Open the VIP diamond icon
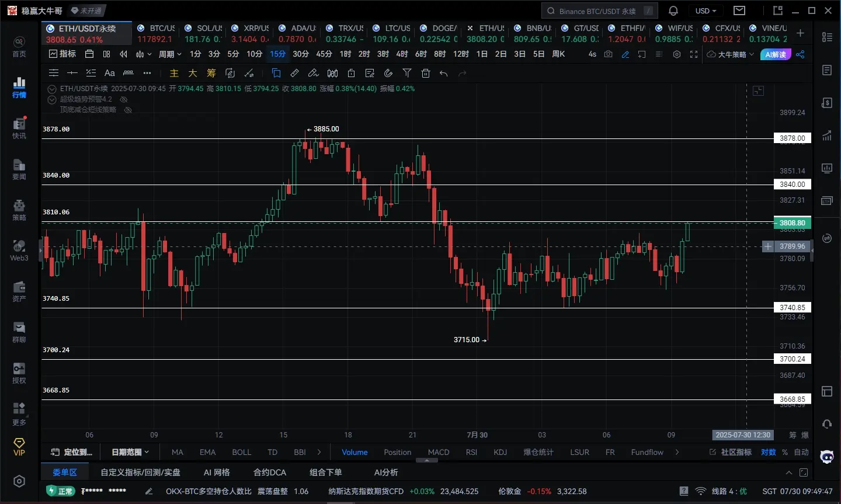Image resolution: width=841 pixels, height=504 pixels. point(19,447)
